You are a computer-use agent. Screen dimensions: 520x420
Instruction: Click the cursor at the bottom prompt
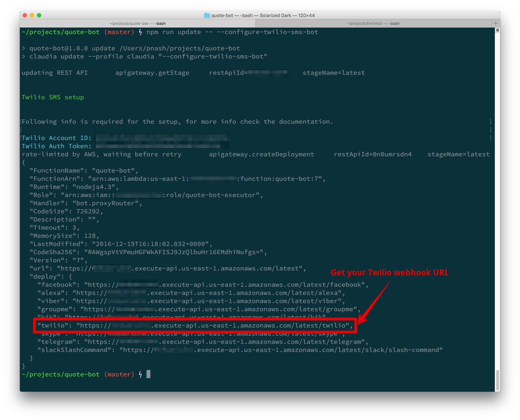[x=148, y=374]
